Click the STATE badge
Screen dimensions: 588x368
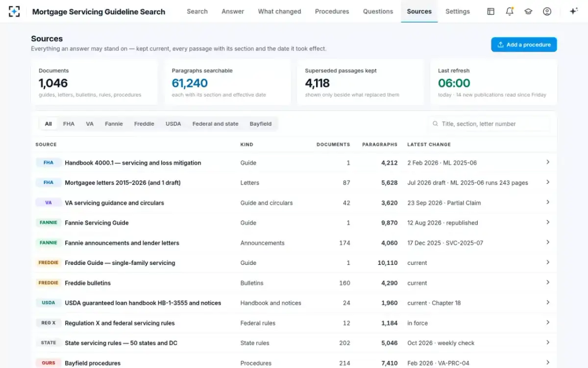[x=49, y=343]
